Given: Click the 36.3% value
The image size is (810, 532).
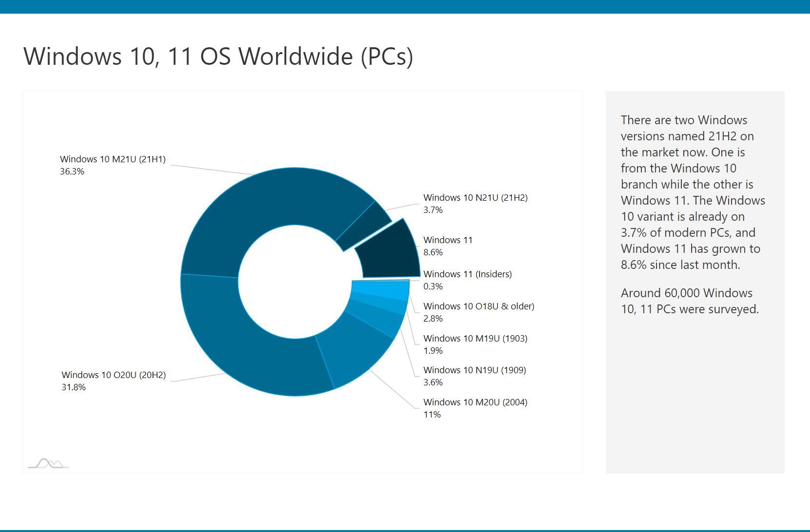Looking at the screenshot, I should pyautogui.click(x=72, y=171).
